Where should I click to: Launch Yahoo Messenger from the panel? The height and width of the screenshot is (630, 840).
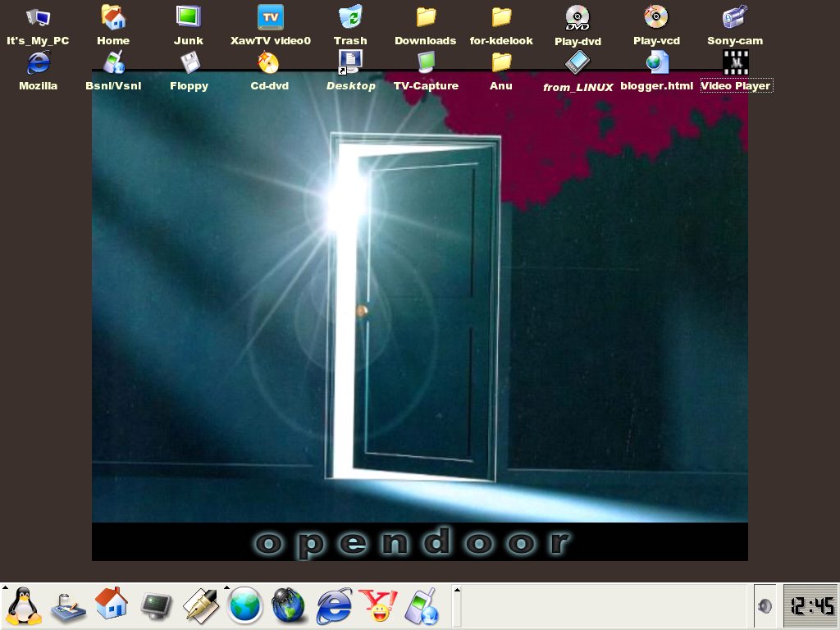378,605
